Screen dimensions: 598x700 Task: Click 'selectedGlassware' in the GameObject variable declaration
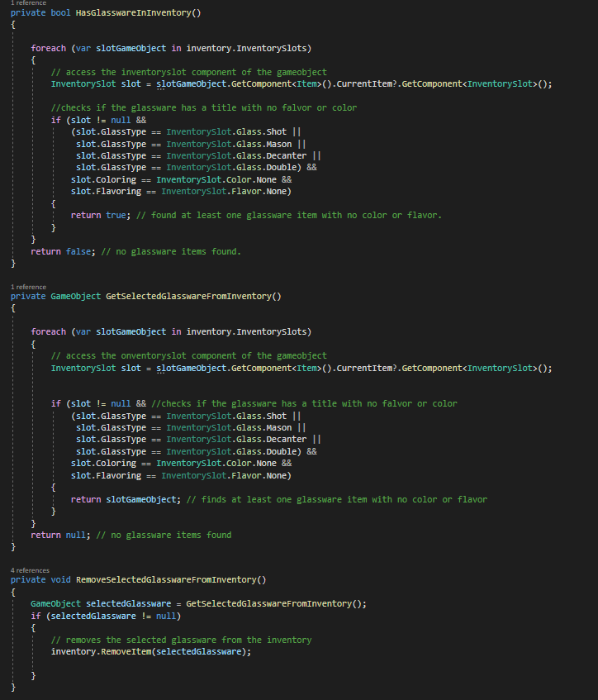click(129, 603)
